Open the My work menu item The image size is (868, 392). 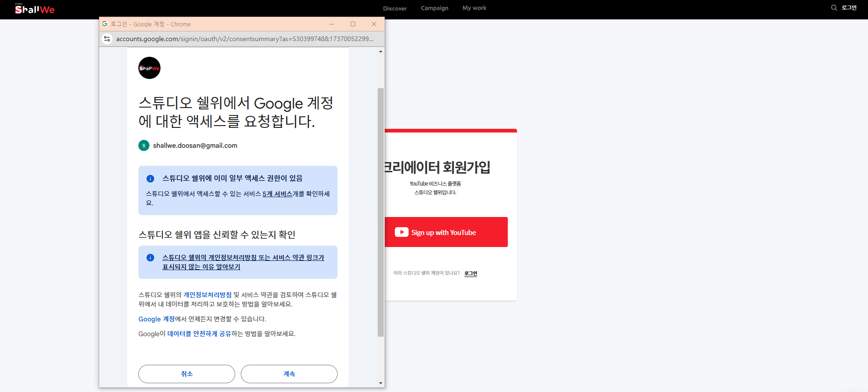click(x=474, y=8)
